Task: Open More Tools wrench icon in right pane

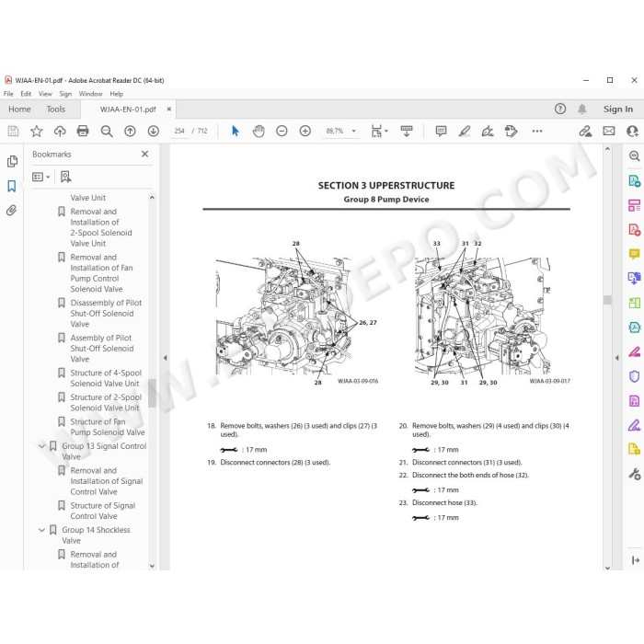Action: click(634, 474)
